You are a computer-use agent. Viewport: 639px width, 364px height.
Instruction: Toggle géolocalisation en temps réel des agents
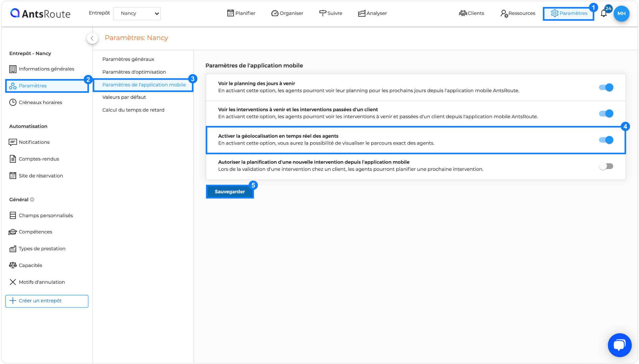pos(606,140)
